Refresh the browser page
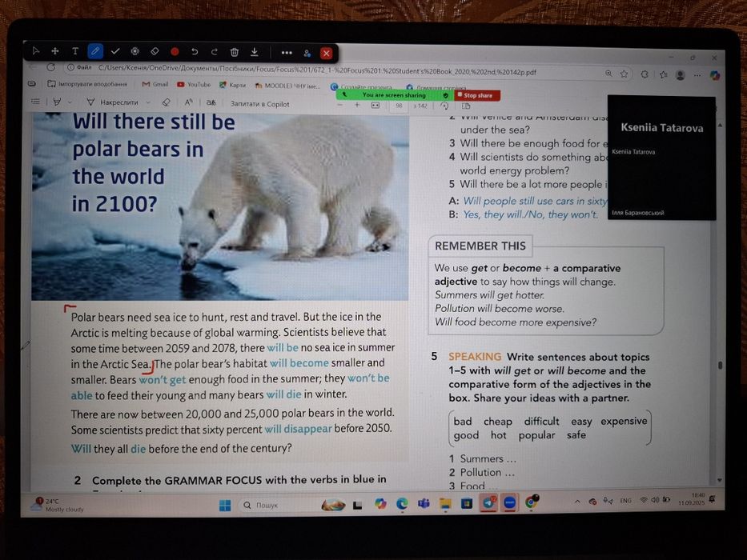The width and height of the screenshot is (747, 560). pyautogui.click(x=50, y=67)
